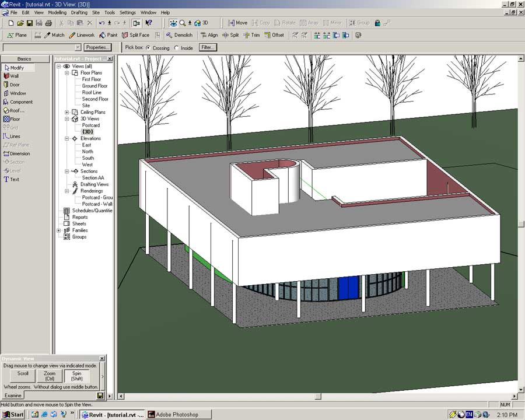This screenshot has height=420, width=525.
Task: Print using the printer toolbar icon
Action: pyautogui.click(x=48, y=23)
